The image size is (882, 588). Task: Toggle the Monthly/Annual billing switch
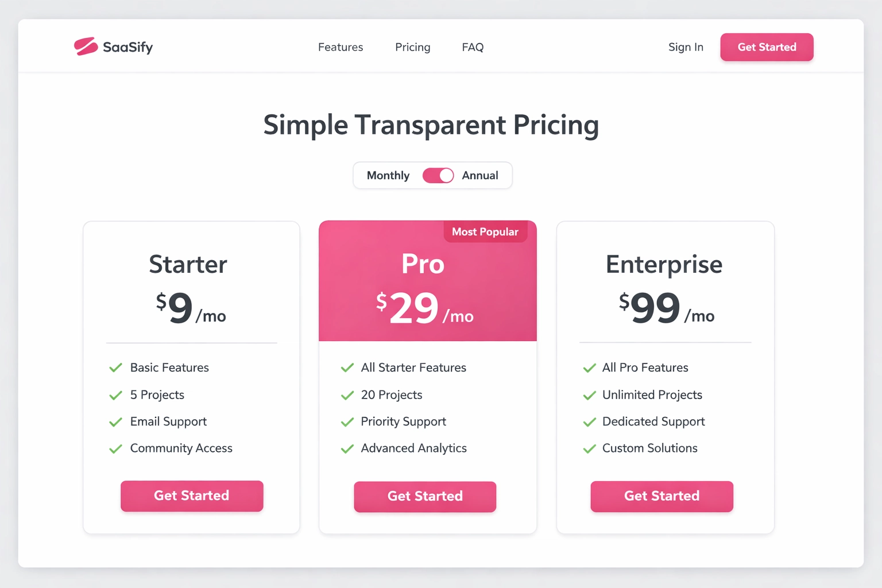pyautogui.click(x=438, y=176)
